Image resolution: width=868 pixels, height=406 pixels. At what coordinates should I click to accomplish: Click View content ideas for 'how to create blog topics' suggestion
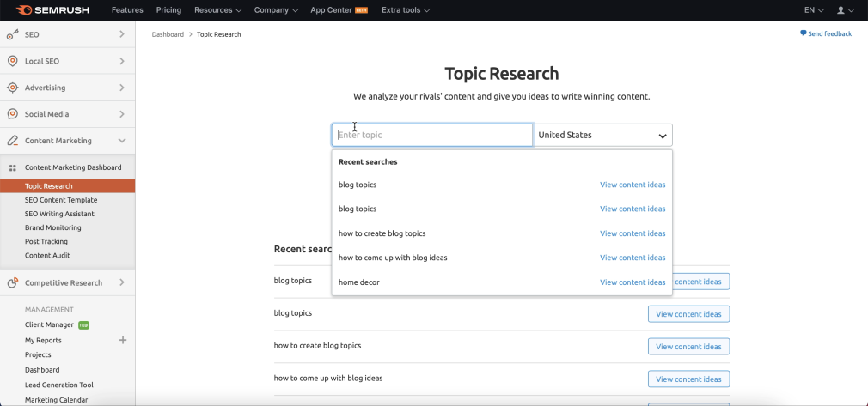click(633, 233)
